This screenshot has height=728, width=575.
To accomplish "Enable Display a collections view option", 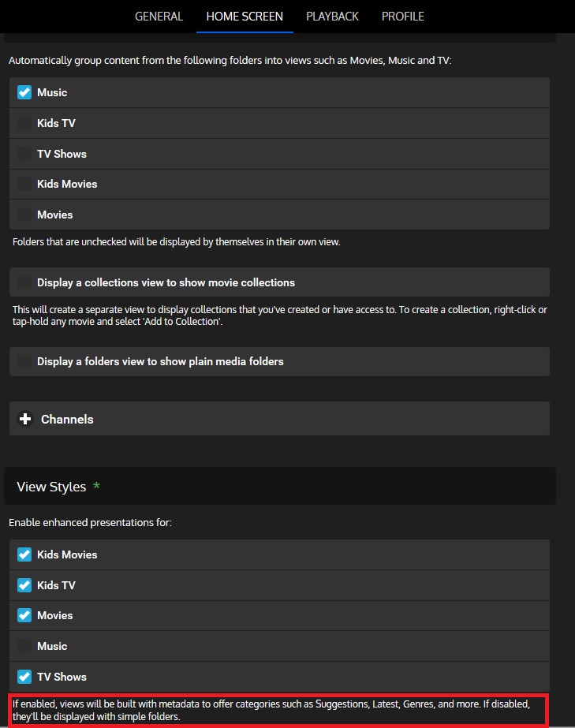I will (24, 282).
